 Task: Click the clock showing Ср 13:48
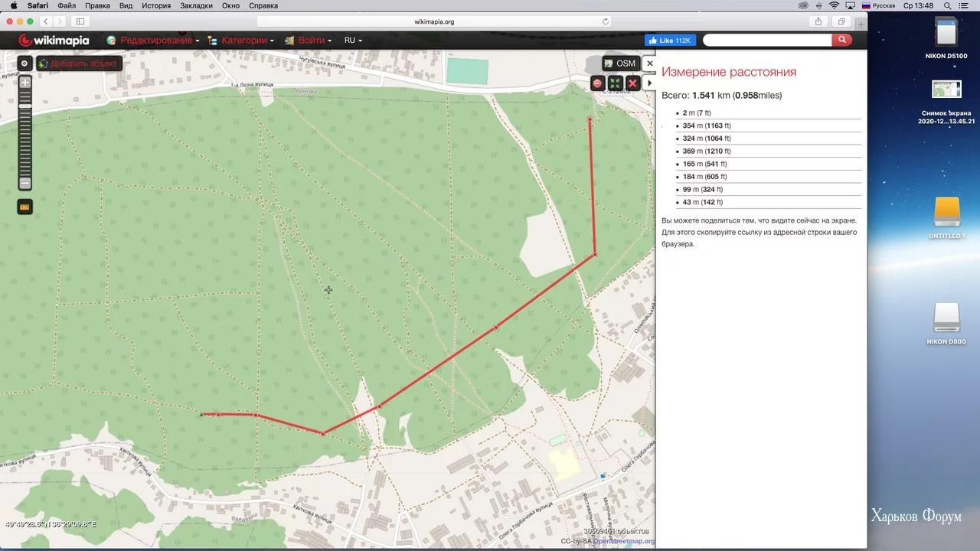[918, 5]
